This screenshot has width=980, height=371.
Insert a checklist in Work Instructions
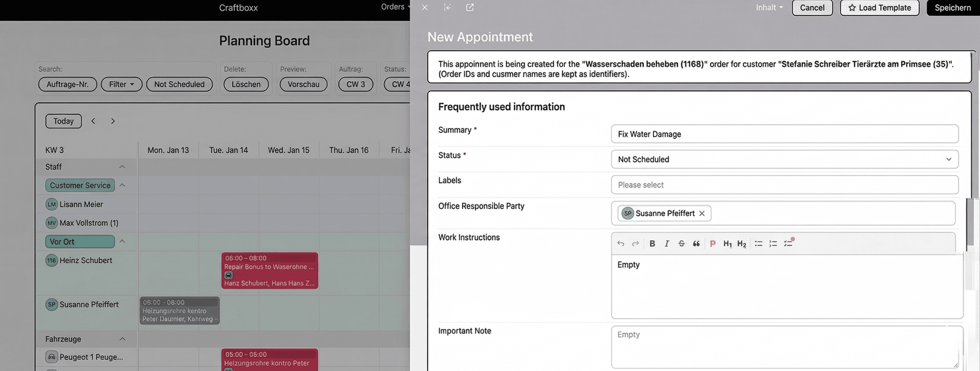(x=788, y=244)
